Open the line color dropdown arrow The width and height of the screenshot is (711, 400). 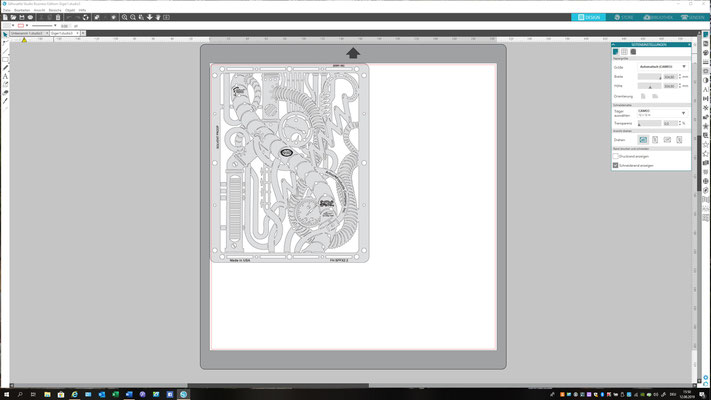point(27,25)
